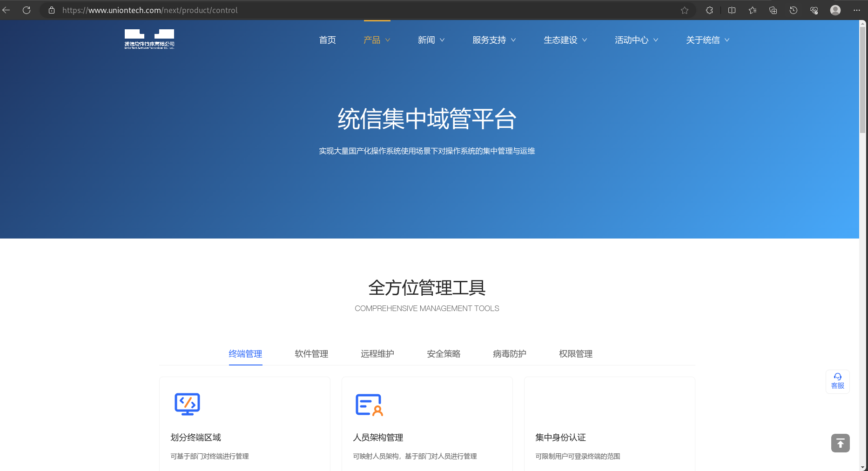This screenshot has height=471, width=868.
Task: Click the 统信集中域管平台 heading
Action: click(427, 119)
